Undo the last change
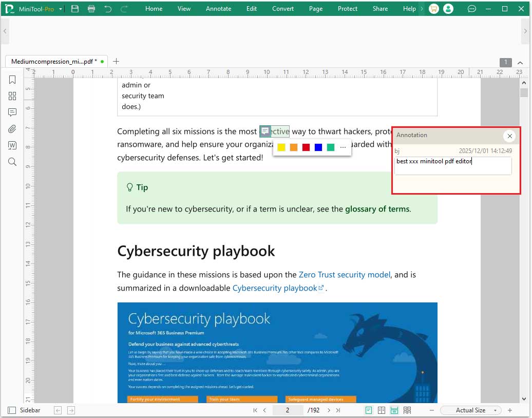The width and height of the screenshot is (532, 418). [108, 9]
